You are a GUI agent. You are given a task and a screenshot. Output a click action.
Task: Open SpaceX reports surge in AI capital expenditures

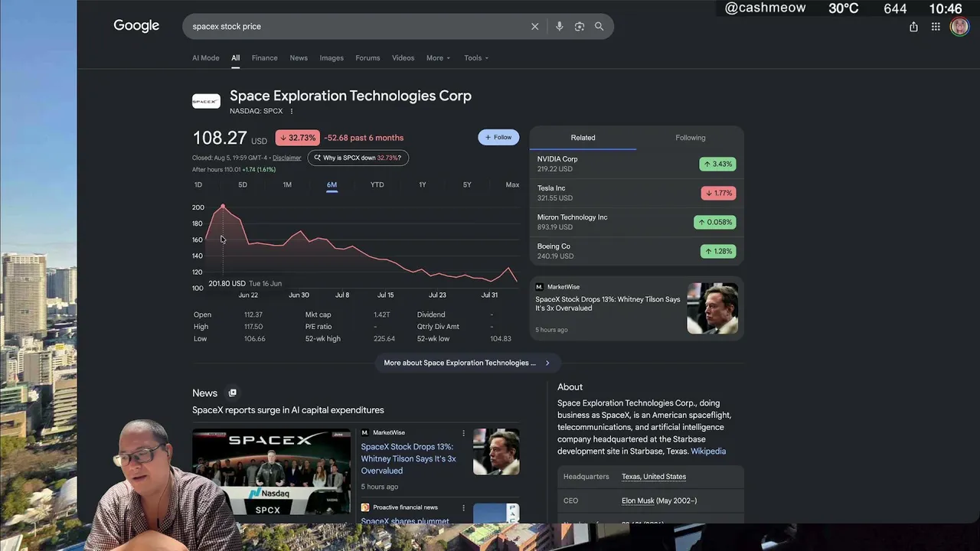coord(288,410)
